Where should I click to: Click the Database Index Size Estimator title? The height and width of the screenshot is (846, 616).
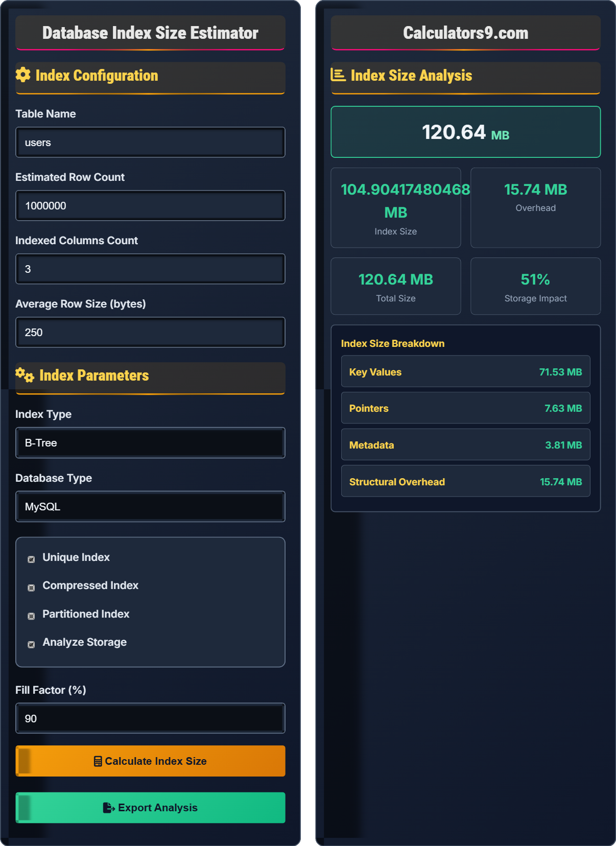click(x=150, y=33)
